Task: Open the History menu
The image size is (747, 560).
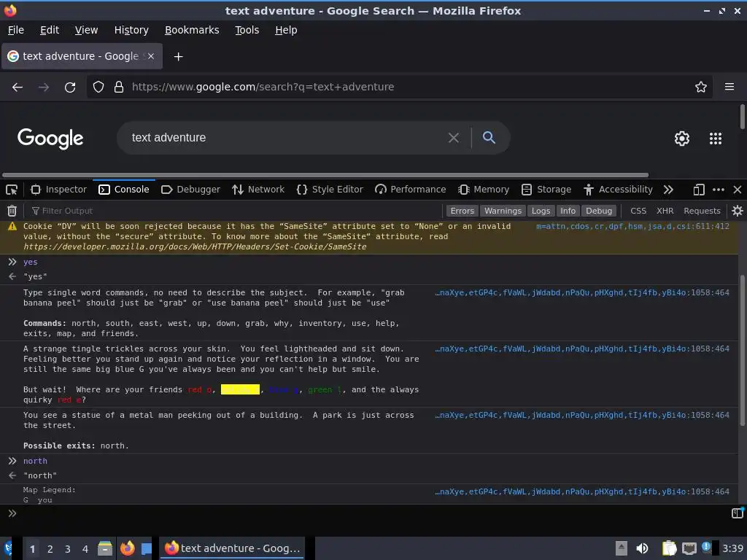Action: [x=131, y=30]
